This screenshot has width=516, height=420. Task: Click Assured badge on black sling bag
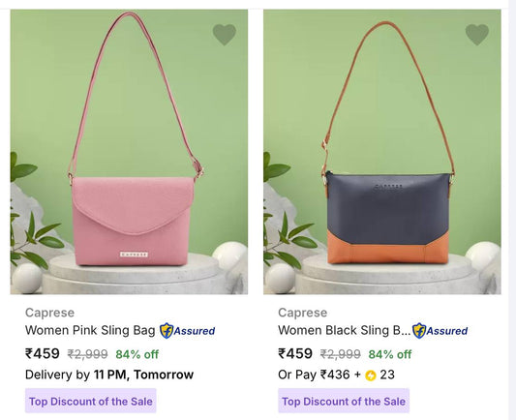coord(440,331)
